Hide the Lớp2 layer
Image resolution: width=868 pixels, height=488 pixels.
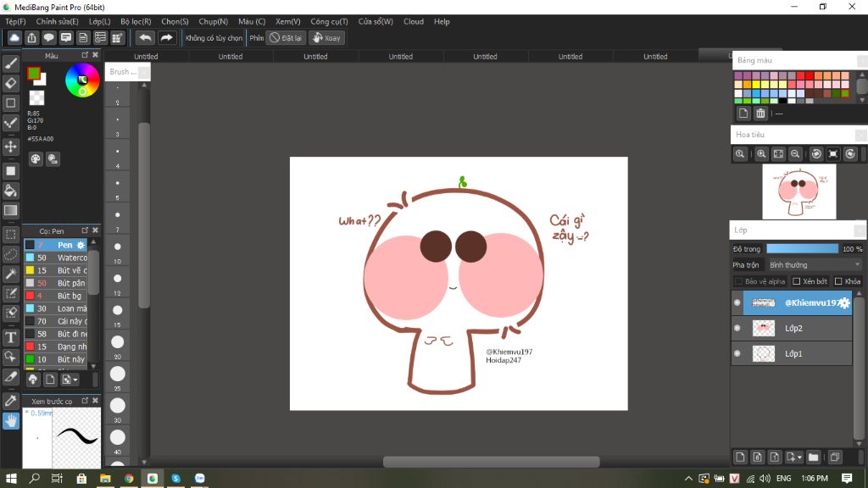[x=737, y=328]
